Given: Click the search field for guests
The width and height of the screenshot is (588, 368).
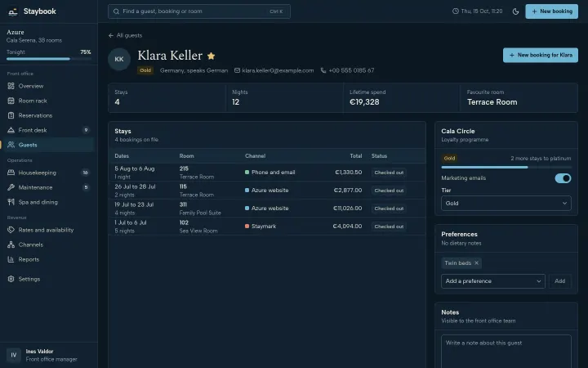Looking at the screenshot, I should coord(198,11).
